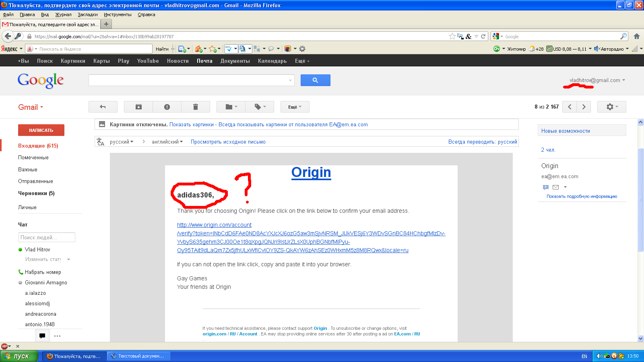This screenshot has height=362, width=644.
Task: Add Origin to circles icon
Action: point(546,187)
